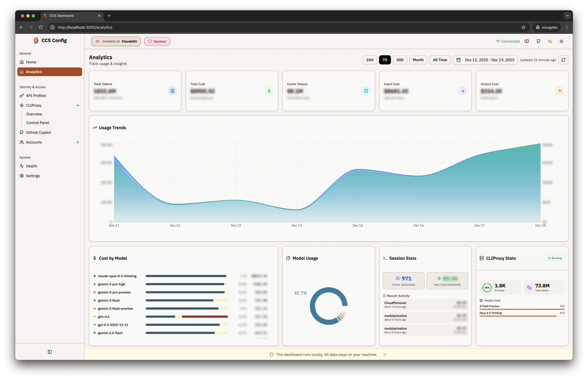Select the Month view option
The width and height of the screenshot is (588, 380).
tap(418, 60)
